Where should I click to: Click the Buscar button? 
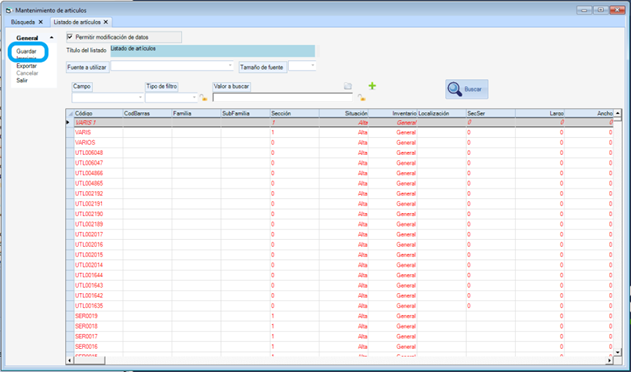(467, 89)
